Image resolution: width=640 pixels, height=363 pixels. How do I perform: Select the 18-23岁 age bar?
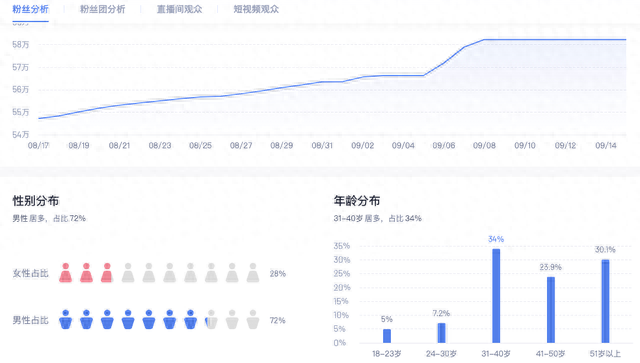[x=387, y=336]
